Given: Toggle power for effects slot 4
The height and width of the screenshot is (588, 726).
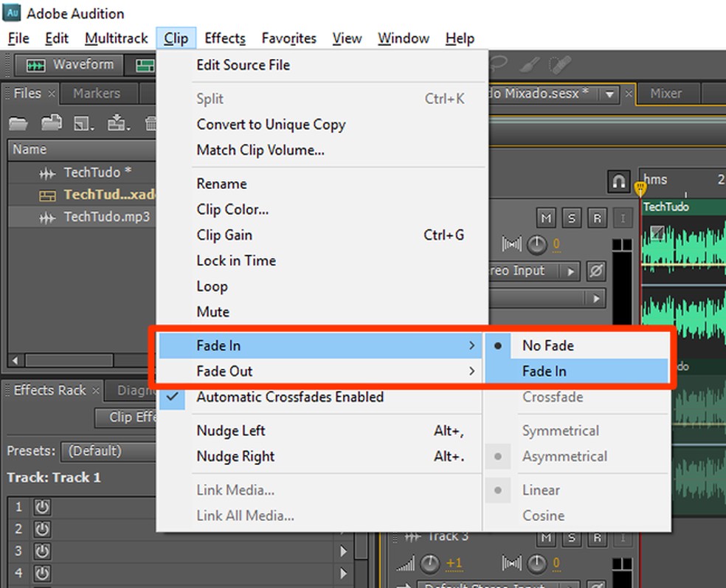Looking at the screenshot, I should tap(42, 573).
